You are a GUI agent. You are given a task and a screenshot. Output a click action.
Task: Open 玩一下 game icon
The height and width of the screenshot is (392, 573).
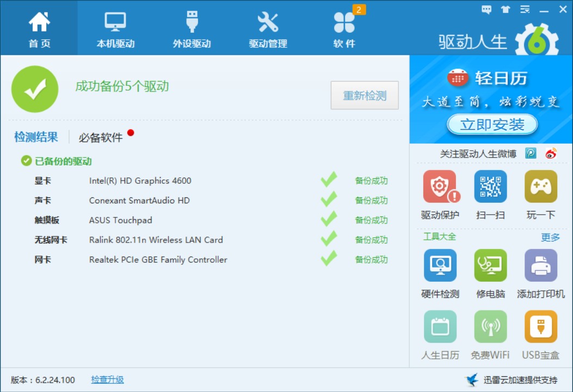541,195
